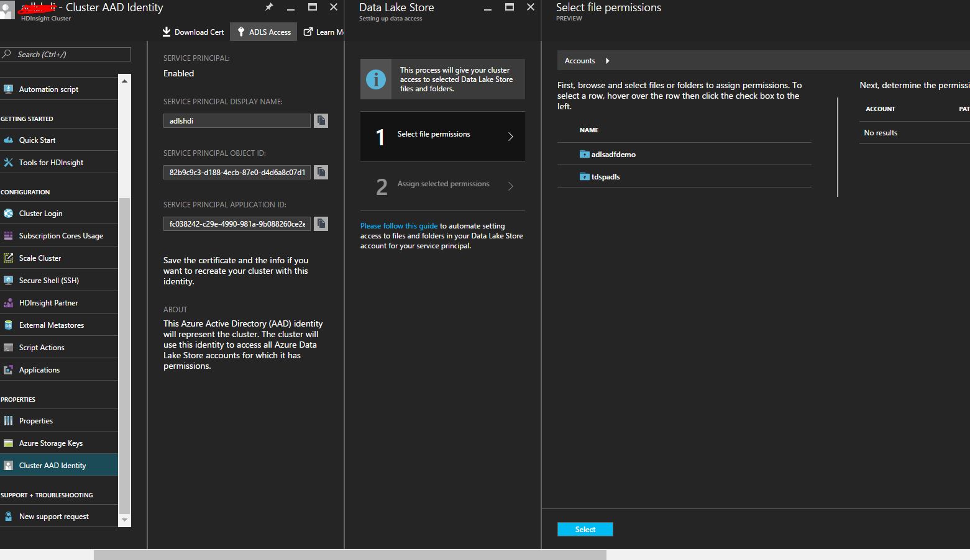Viewport: 970px width, 560px height.
Task: Open Tools for HDInsight
Action: point(59,163)
